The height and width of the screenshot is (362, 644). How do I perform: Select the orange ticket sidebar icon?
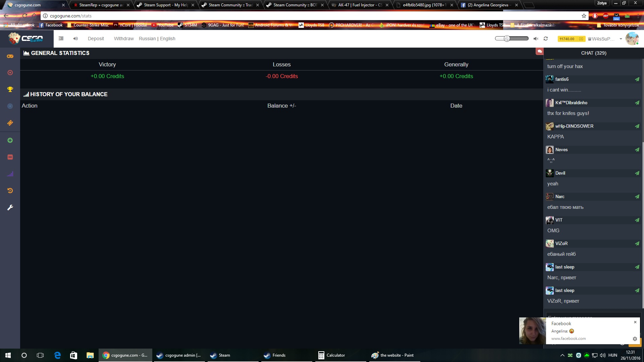(x=10, y=123)
